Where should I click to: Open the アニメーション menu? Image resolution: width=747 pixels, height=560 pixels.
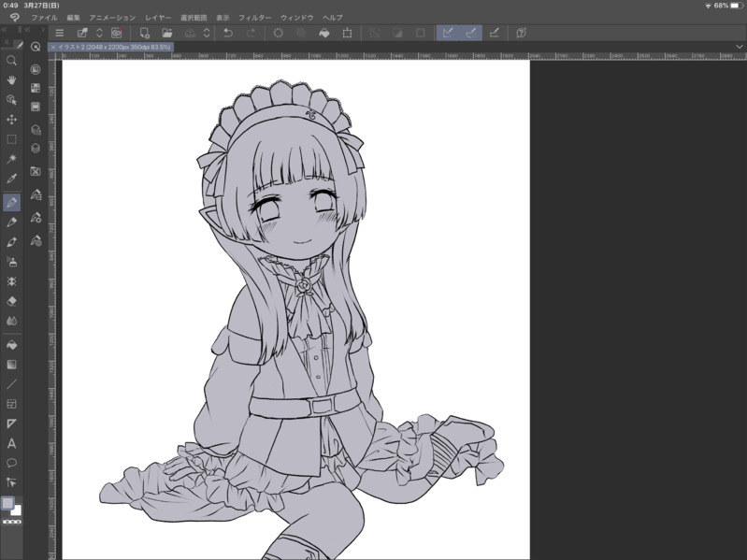[x=112, y=18]
